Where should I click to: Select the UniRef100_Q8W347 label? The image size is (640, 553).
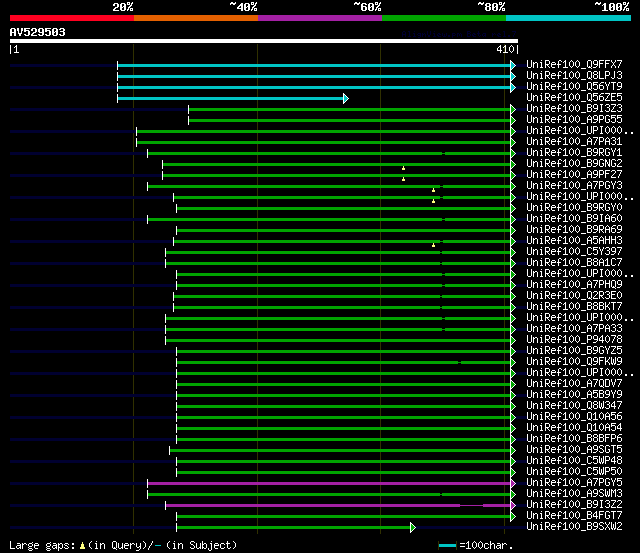pos(574,406)
